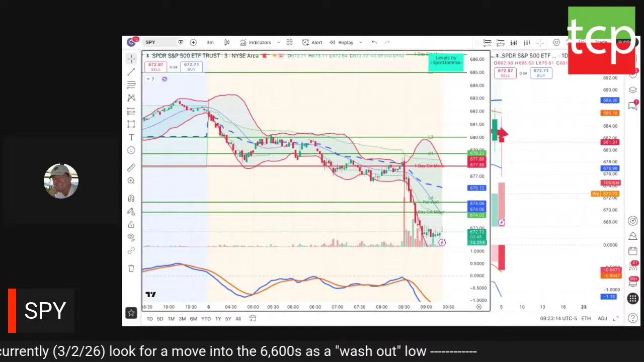
Task: Toggle ETH extended trading hours session
Action: (586, 318)
